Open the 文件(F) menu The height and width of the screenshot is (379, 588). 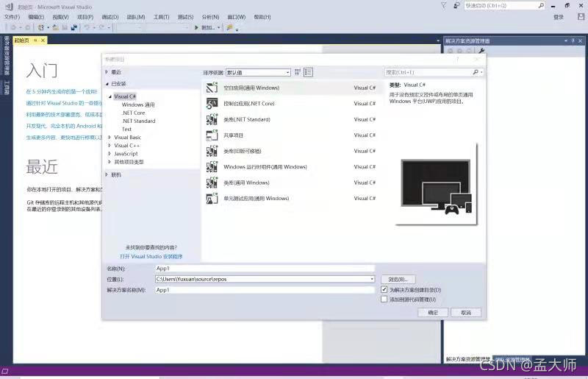12,17
